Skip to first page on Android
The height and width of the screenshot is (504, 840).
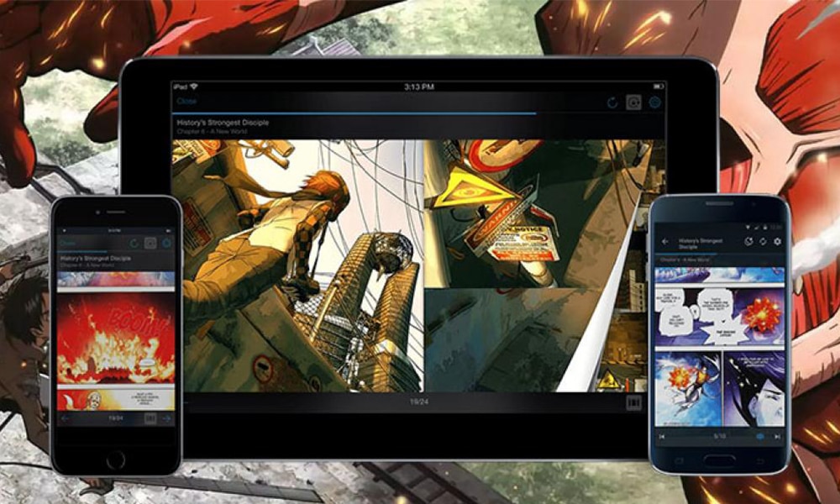[662, 437]
